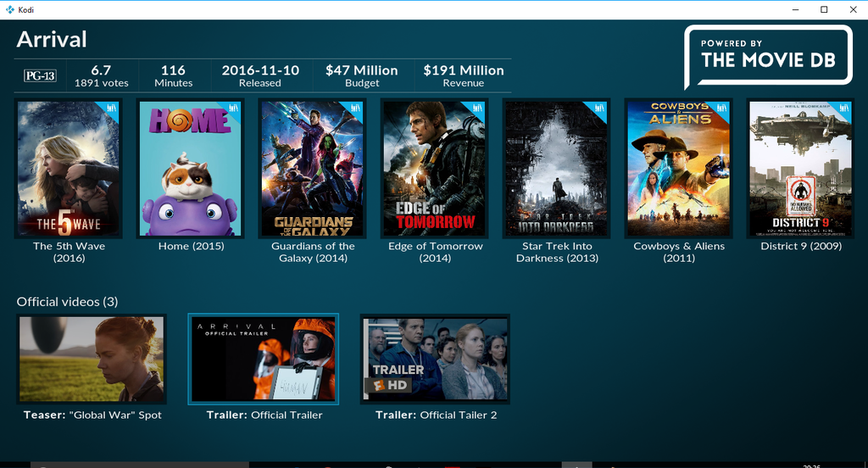
Task: Select the Guardians of the Galaxy poster
Action: 313,168
